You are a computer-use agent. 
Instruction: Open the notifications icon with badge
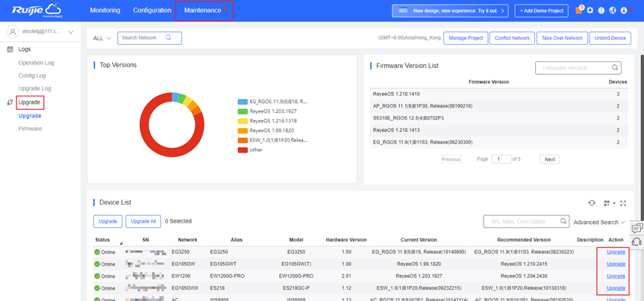[580, 10]
